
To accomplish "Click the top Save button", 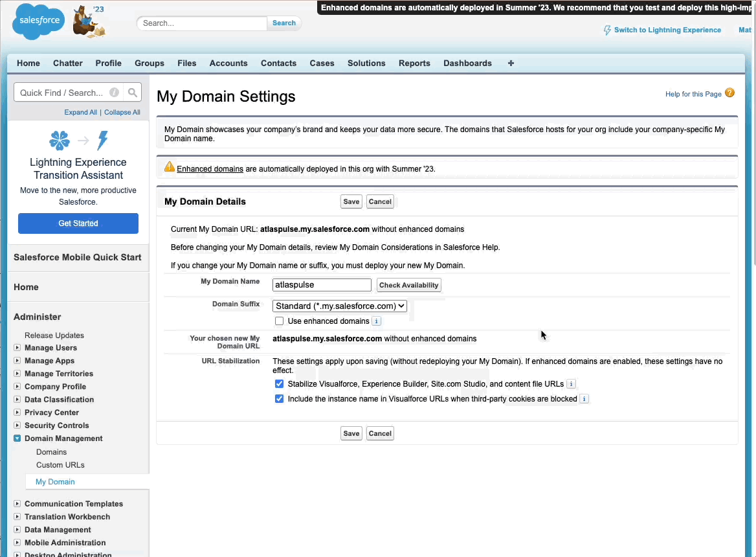I will 351,201.
